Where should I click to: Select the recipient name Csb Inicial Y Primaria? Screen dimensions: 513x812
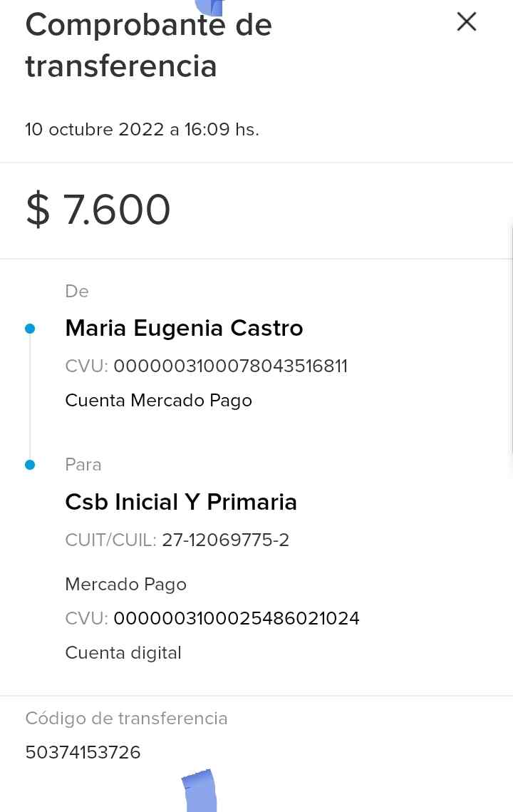coord(181,502)
